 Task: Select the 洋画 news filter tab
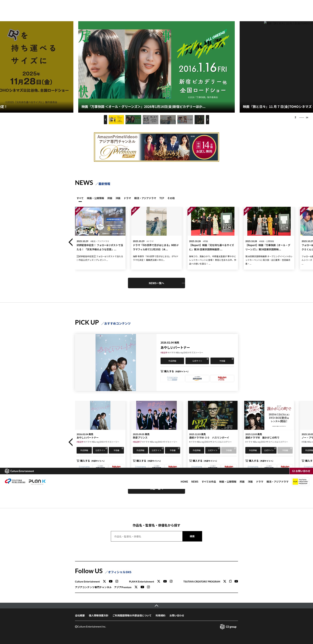118,198
